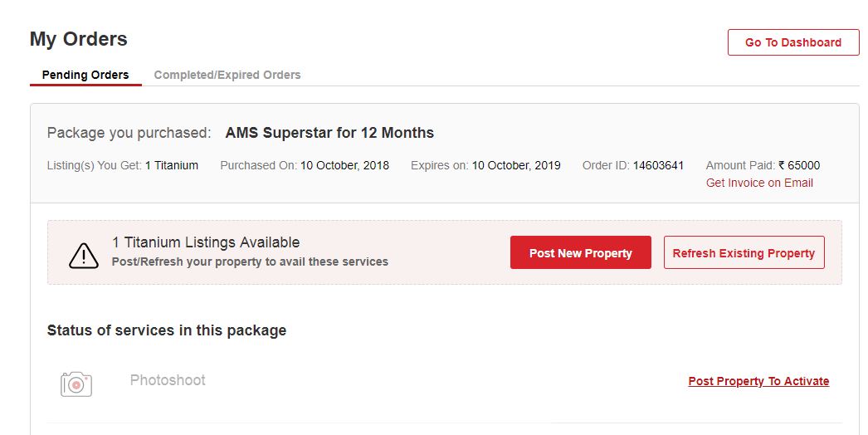Click the Purchased On date 10 October, 2018
Image resolution: width=868 pixels, height=435 pixels.
pyautogui.click(x=344, y=165)
